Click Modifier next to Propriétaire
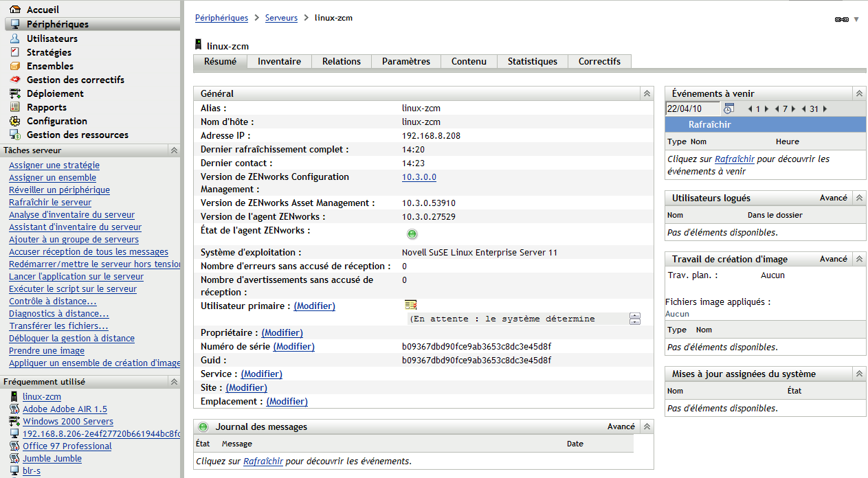 point(282,332)
